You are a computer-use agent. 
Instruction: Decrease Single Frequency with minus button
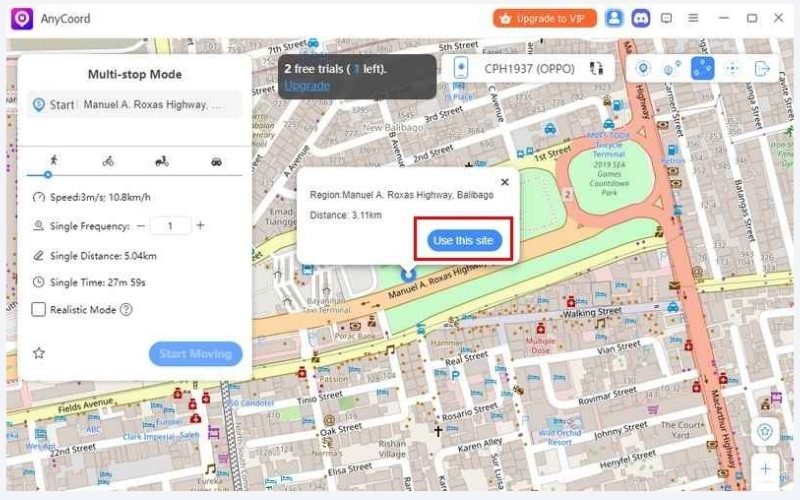[141, 226]
